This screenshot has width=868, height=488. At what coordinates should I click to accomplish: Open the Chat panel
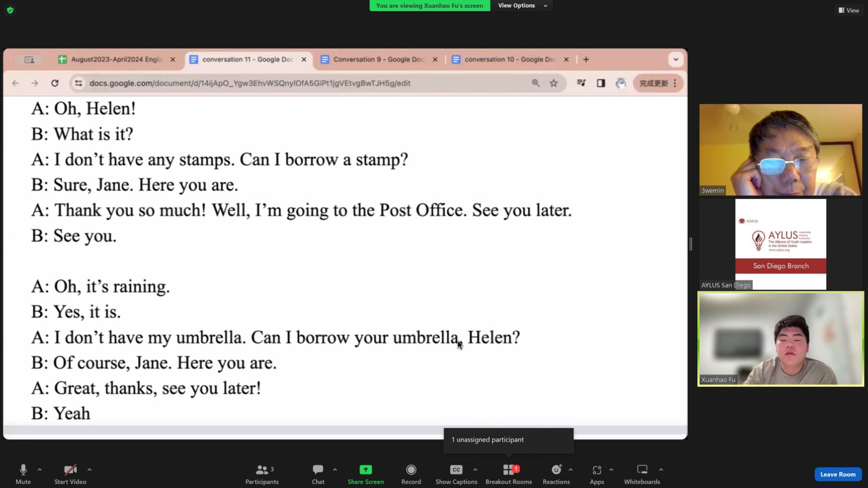[318, 474]
